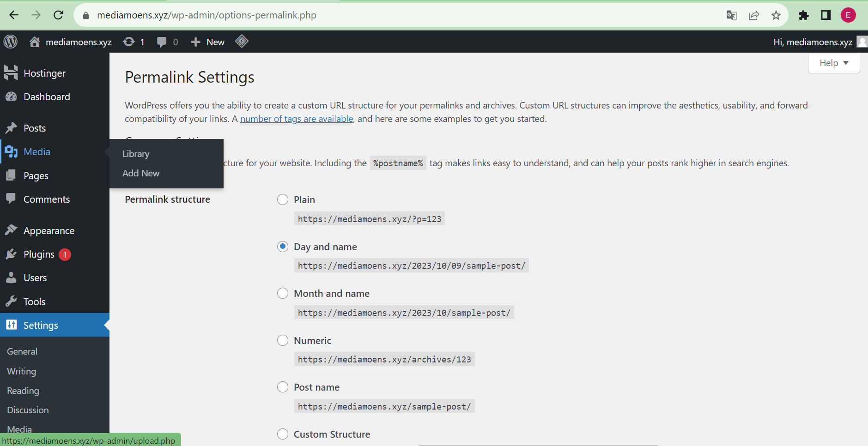Click the Appearance paintbrush icon
This screenshot has height=446, width=868.
pyautogui.click(x=11, y=230)
